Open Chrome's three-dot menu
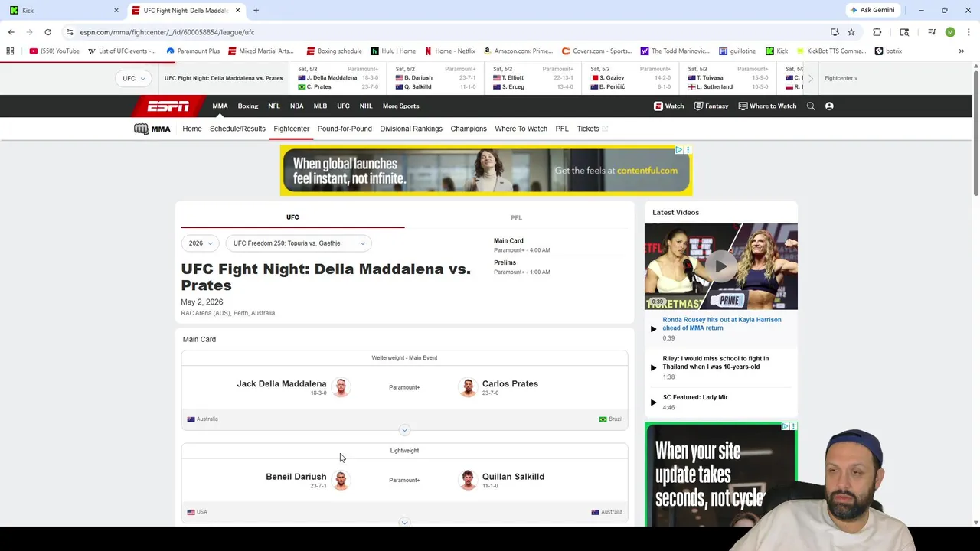This screenshot has height=551, width=980. pos(968,32)
